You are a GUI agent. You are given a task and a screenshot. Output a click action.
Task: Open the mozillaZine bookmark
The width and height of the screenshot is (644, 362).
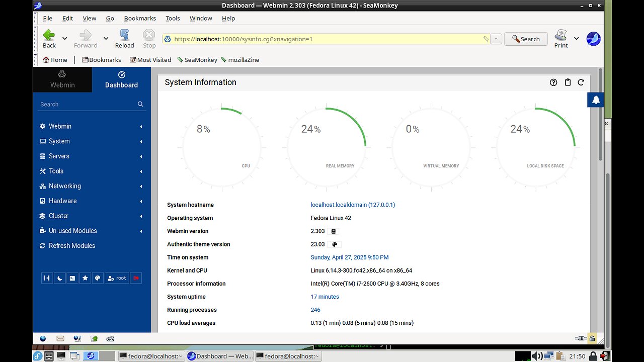[x=240, y=60]
